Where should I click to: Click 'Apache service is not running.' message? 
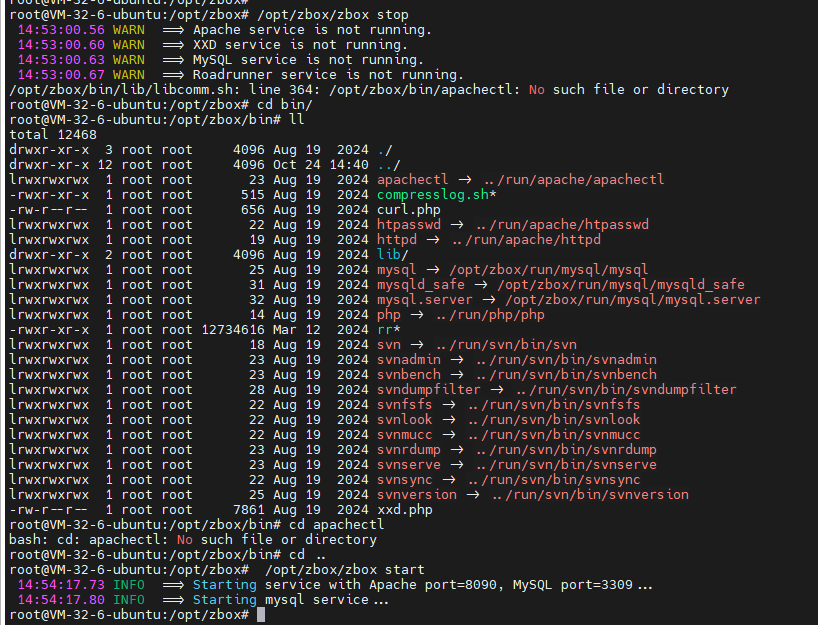[312, 30]
